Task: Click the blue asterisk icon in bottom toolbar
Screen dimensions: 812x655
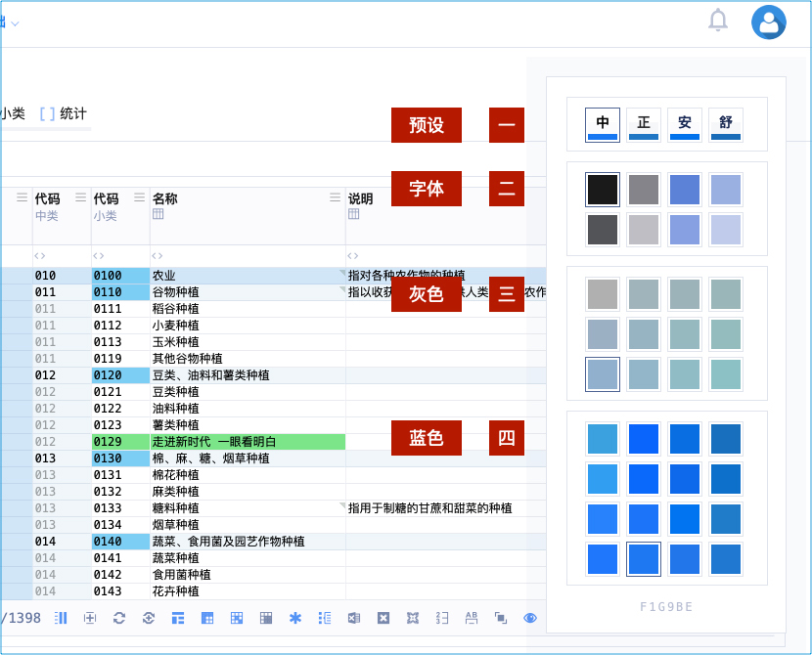Action: (x=294, y=618)
